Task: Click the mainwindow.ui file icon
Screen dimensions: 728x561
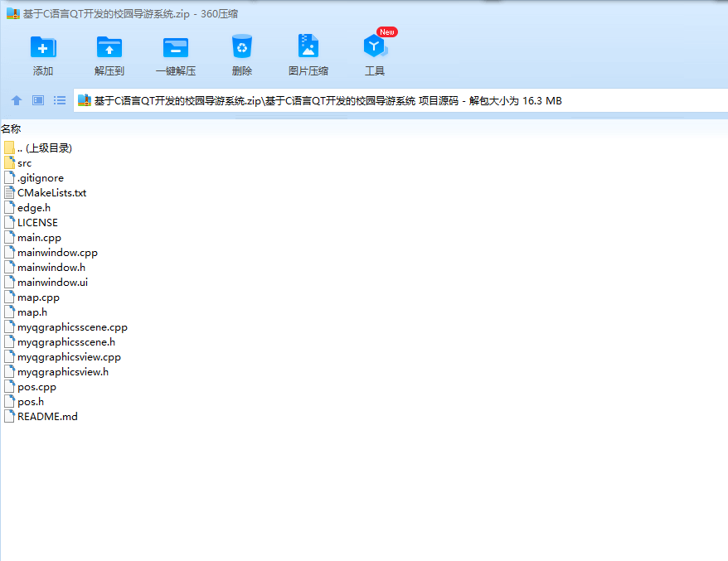Action: click(x=9, y=282)
